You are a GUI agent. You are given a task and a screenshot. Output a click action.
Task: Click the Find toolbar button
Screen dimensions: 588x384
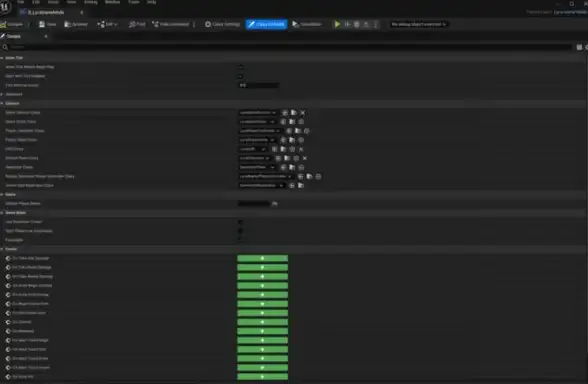tap(136, 24)
